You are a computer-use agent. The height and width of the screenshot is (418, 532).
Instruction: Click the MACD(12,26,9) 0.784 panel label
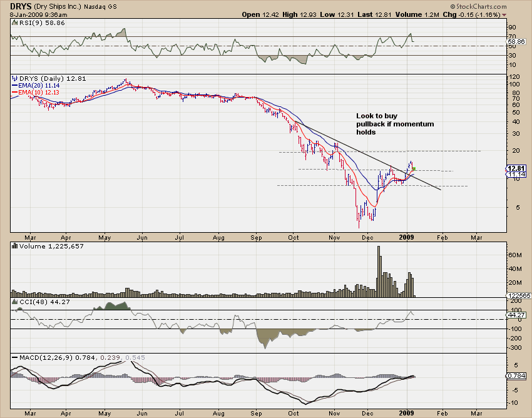click(58, 357)
